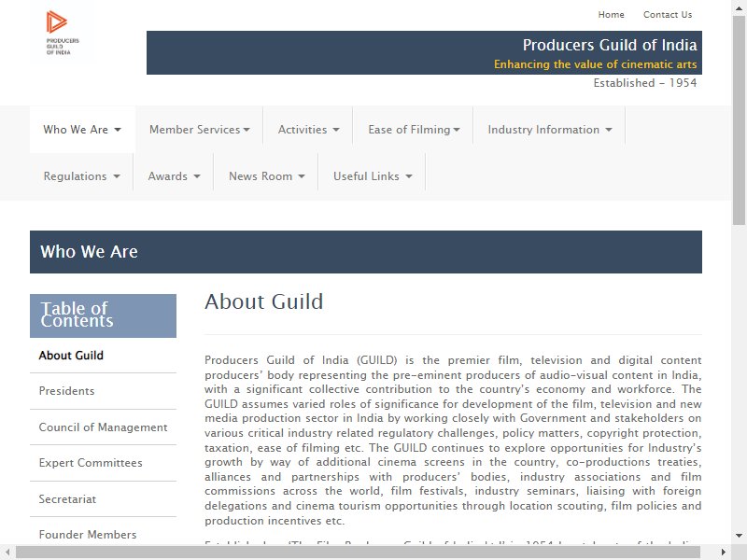747x560 pixels.
Task: Open the Council of Management page
Action: tap(103, 427)
